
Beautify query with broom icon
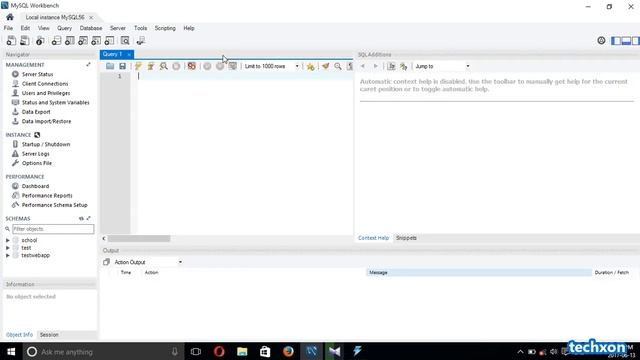325,66
